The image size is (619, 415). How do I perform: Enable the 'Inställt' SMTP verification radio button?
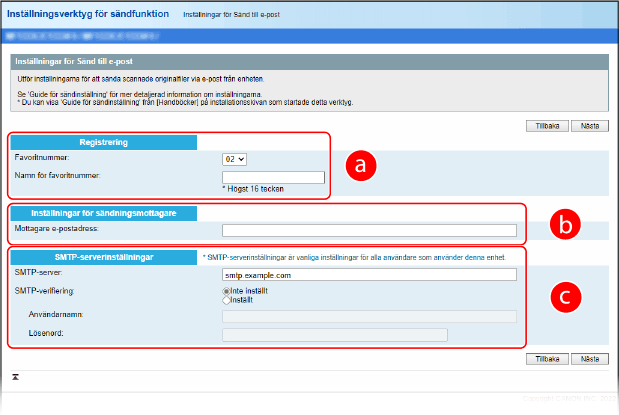pyautogui.click(x=227, y=299)
